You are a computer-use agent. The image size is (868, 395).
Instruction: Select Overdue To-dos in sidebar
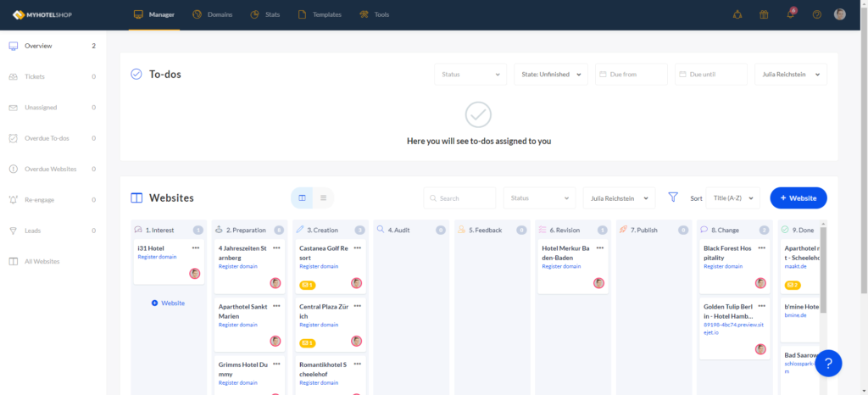(x=47, y=138)
